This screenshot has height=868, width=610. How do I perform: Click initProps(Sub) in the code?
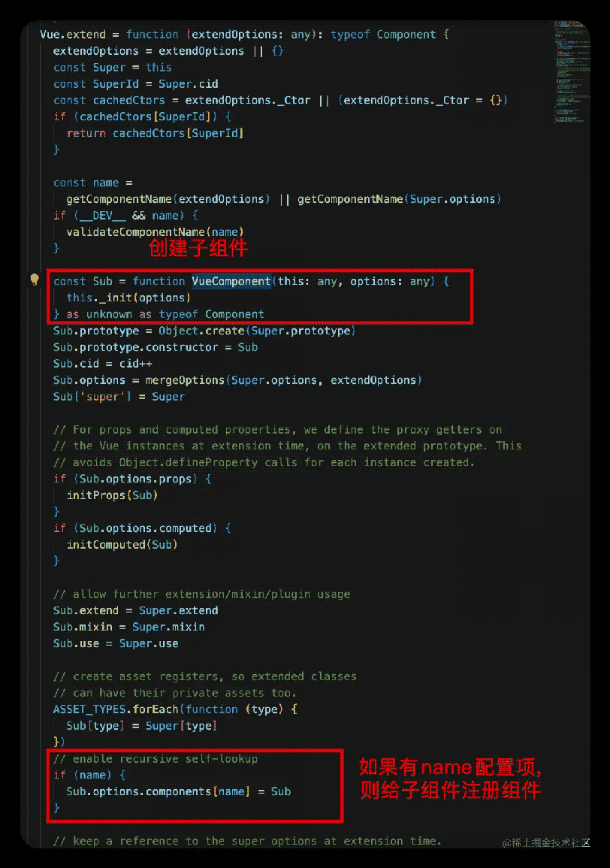(x=113, y=495)
